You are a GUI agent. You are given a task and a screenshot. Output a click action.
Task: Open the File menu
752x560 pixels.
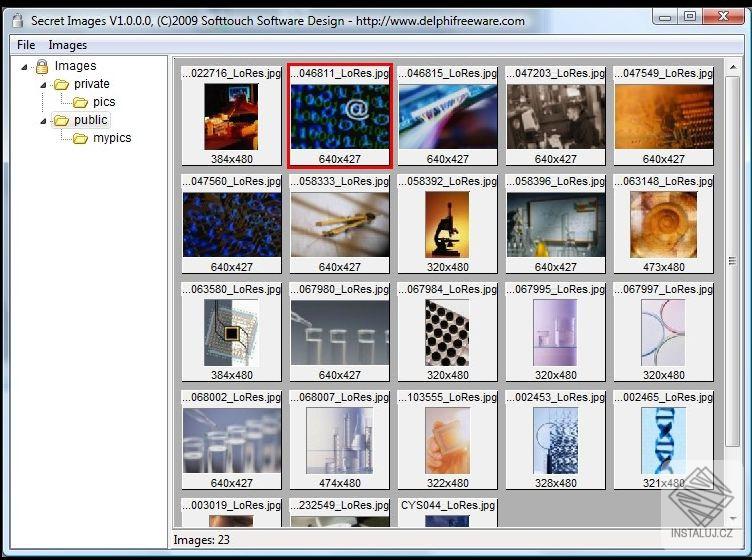pyautogui.click(x=26, y=45)
